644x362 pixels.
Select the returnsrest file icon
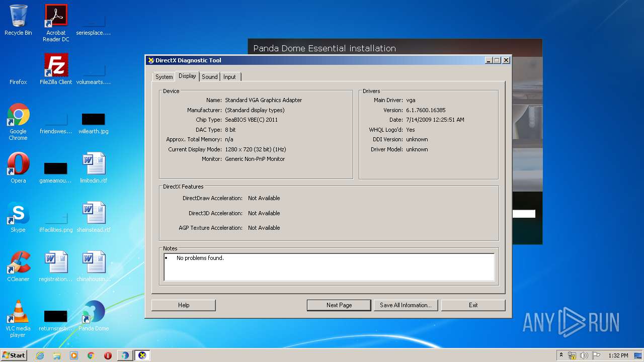point(56,320)
